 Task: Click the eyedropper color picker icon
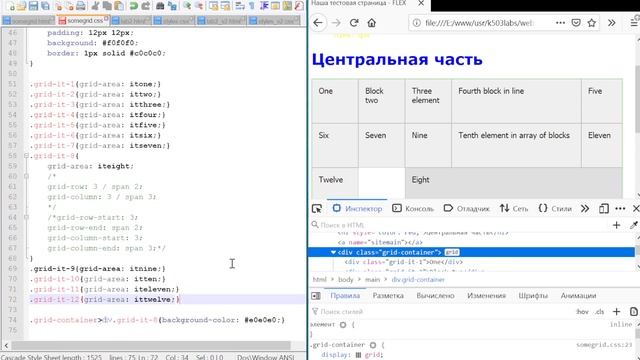click(634, 225)
